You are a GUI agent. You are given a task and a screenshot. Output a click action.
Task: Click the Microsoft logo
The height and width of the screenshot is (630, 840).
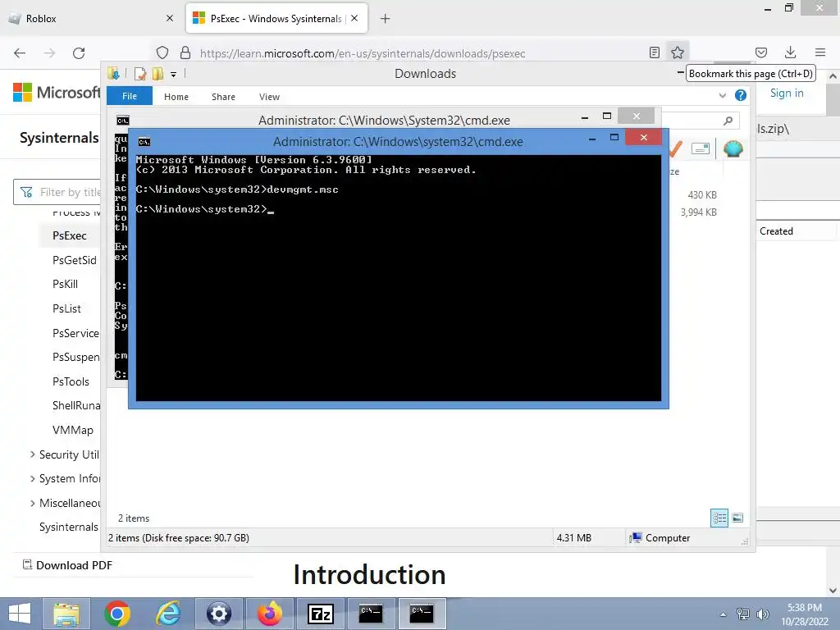(57, 92)
